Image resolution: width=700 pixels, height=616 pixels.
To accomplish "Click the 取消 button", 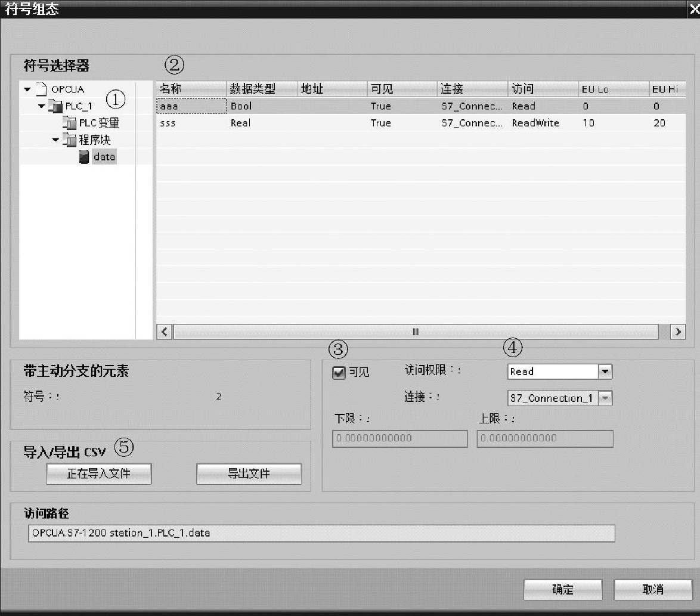I will 653,590.
